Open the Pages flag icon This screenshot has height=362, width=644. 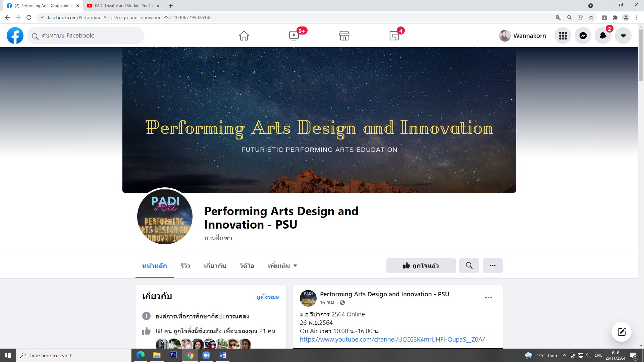pos(394,36)
